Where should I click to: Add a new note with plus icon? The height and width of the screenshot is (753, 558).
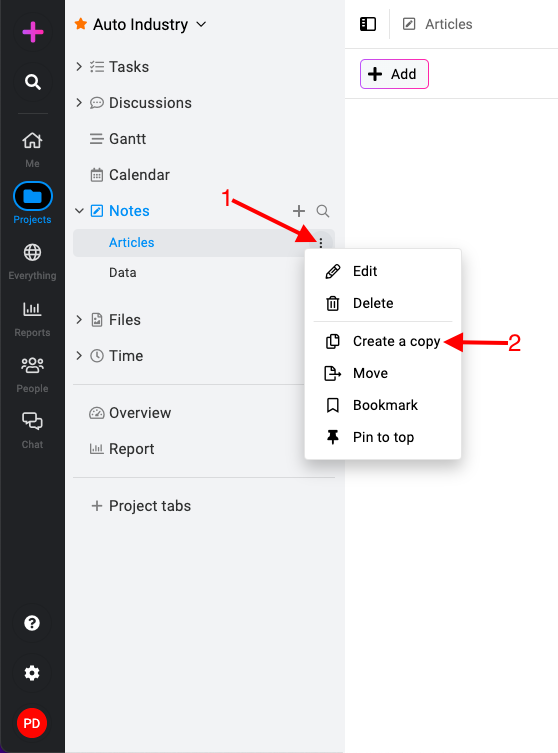pos(299,211)
